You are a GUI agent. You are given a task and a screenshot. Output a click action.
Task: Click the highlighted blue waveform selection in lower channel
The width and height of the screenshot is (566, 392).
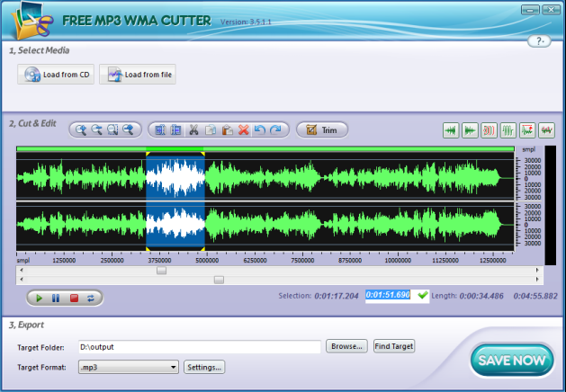click(x=175, y=224)
